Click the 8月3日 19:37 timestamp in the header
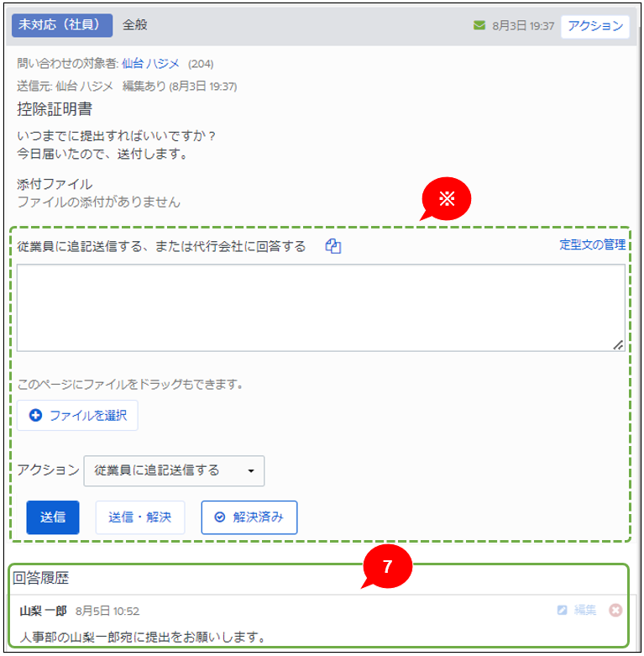644x656 pixels. (523, 26)
